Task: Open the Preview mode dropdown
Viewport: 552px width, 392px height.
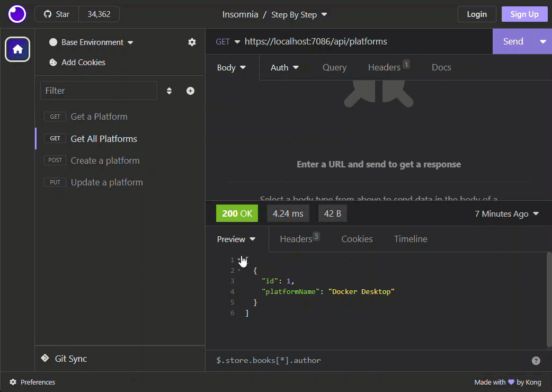Action: point(236,239)
